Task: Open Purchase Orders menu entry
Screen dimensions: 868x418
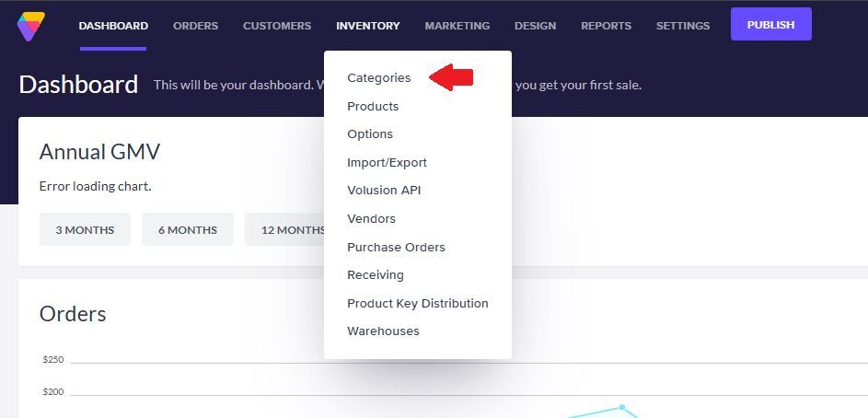Action: 397,248
